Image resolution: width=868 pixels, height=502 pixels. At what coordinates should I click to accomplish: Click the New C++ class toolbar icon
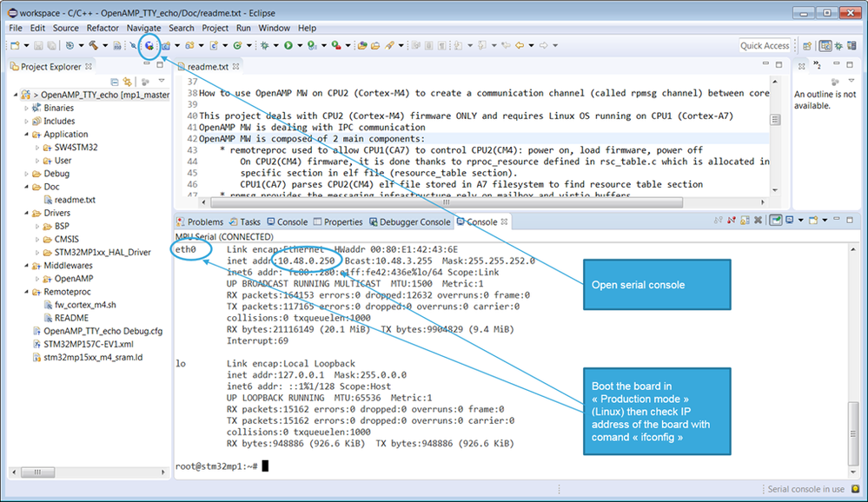pyautogui.click(x=237, y=46)
